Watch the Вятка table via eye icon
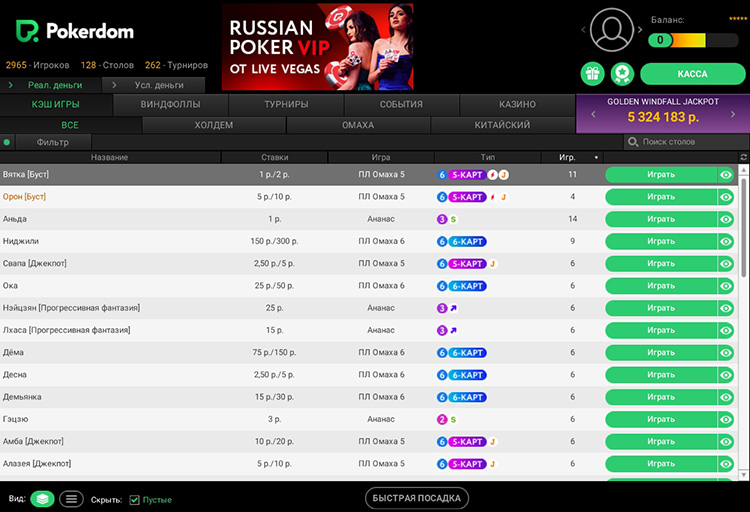This screenshot has width=750, height=512. point(726,175)
